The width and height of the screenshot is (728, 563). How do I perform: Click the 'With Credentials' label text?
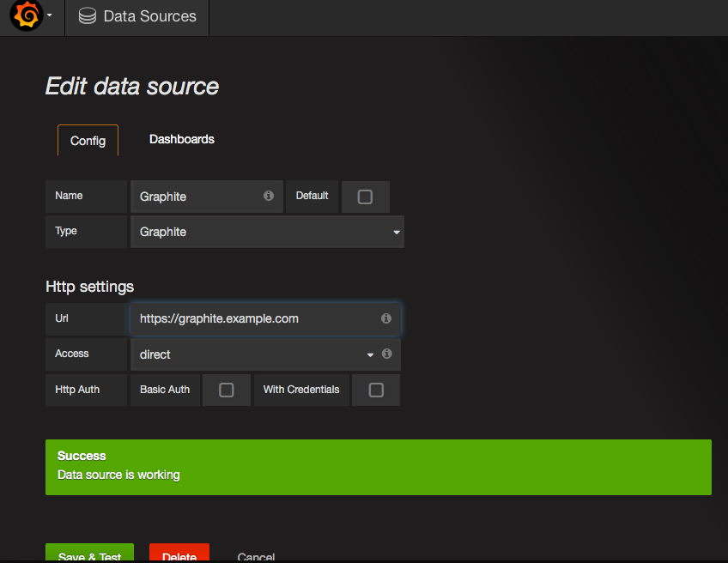coord(301,390)
